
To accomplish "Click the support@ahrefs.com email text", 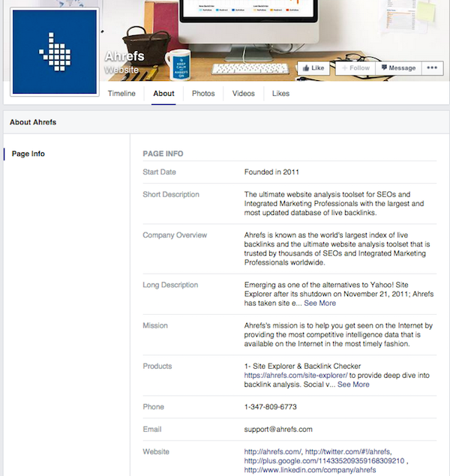I will tap(278, 430).
